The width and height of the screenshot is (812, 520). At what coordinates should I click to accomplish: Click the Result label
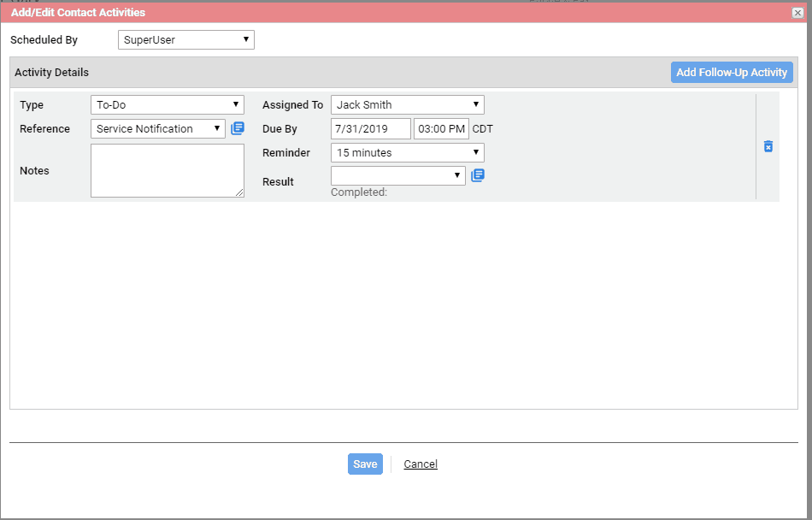[278, 182]
